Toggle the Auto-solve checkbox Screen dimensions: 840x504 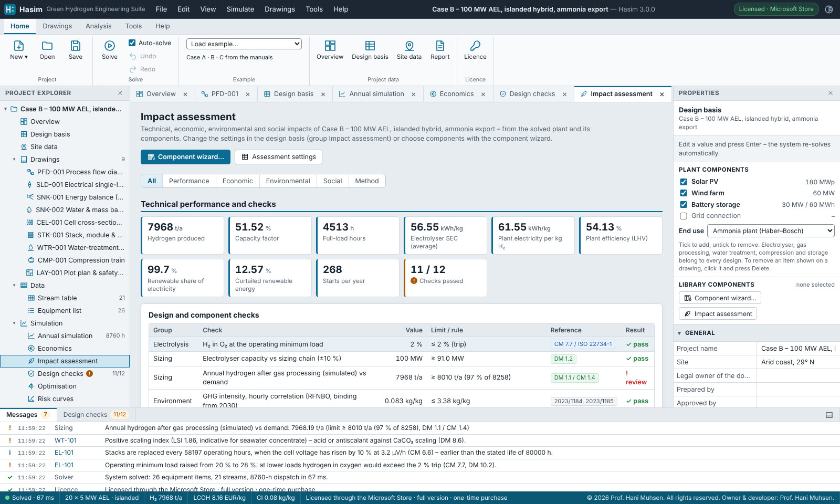point(132,43)
